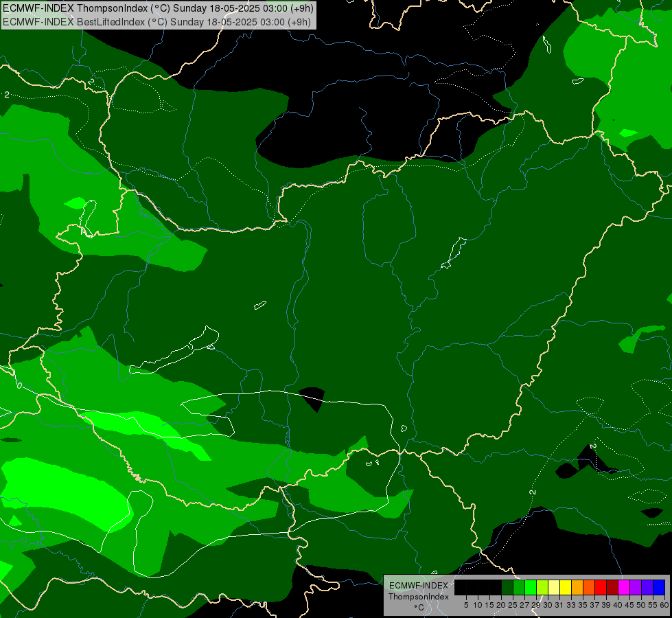672x618 pixels.
Task: Click the lime 29–30 legend swatch
Action: (542, 587)
